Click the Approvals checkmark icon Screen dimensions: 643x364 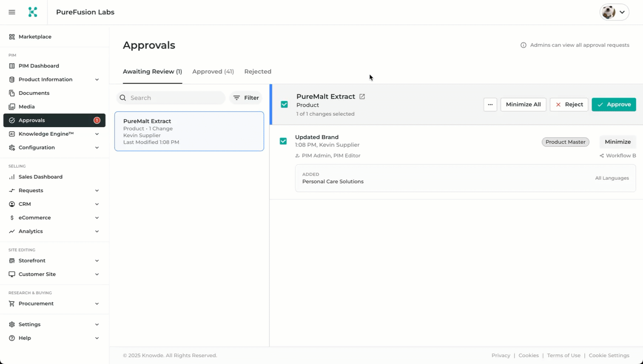[x=12, y=120]
